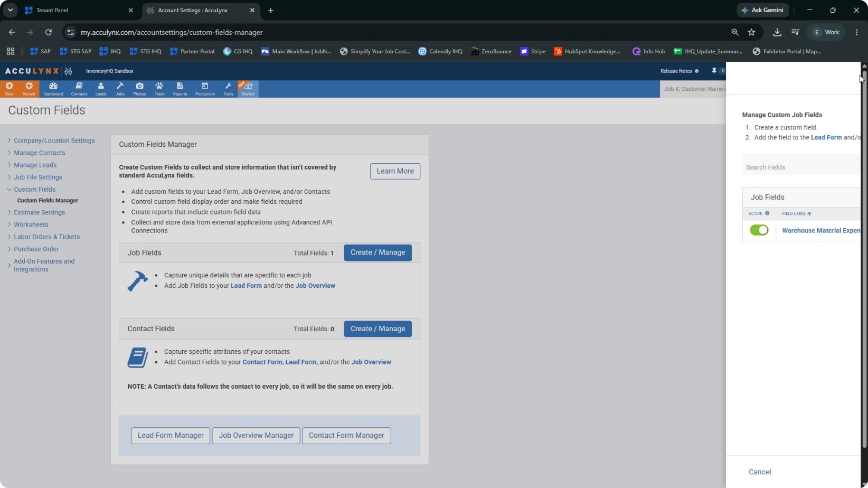This screenshot has height=488, width=868.
Task: Click the Ask Gemini button
Action: pyautogui.click(x=762, y=10)
